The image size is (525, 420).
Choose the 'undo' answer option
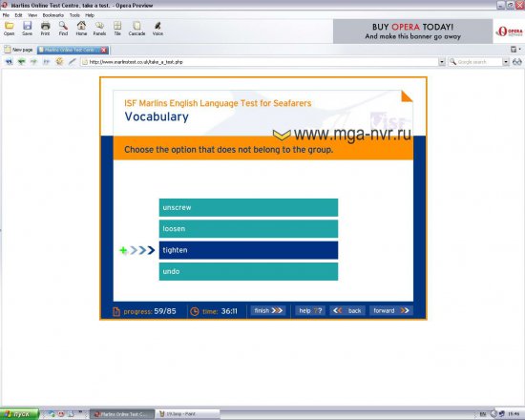click(x=248, y=271)
